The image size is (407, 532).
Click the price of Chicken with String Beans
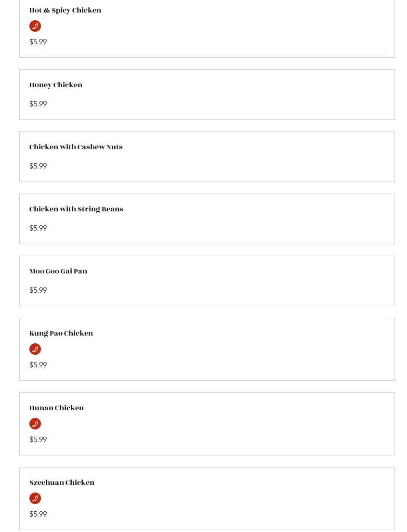point(38,228)
